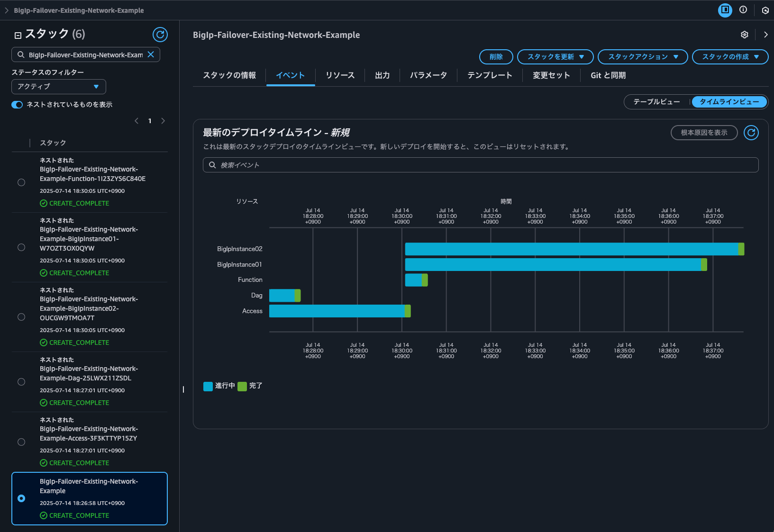
Task: Open stack detail settings gear
Action: click(x=745, y=35)
